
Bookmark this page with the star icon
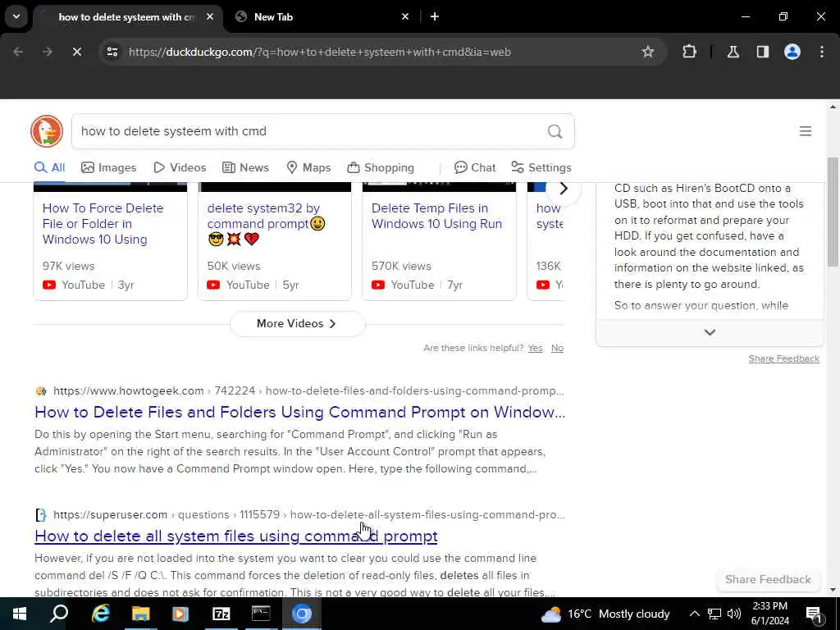[x=648, y=52]
